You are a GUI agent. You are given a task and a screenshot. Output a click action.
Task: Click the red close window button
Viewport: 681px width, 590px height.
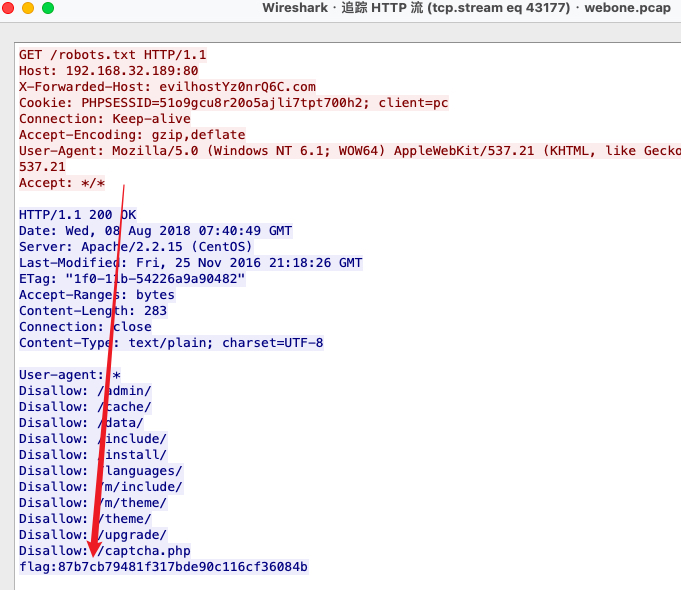point(10,8)
